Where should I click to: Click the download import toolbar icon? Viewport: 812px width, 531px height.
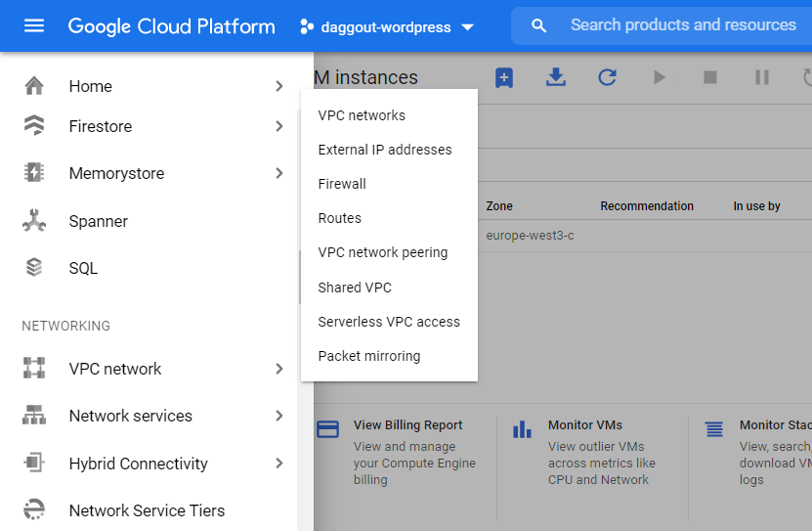click(x=556, y=77)
